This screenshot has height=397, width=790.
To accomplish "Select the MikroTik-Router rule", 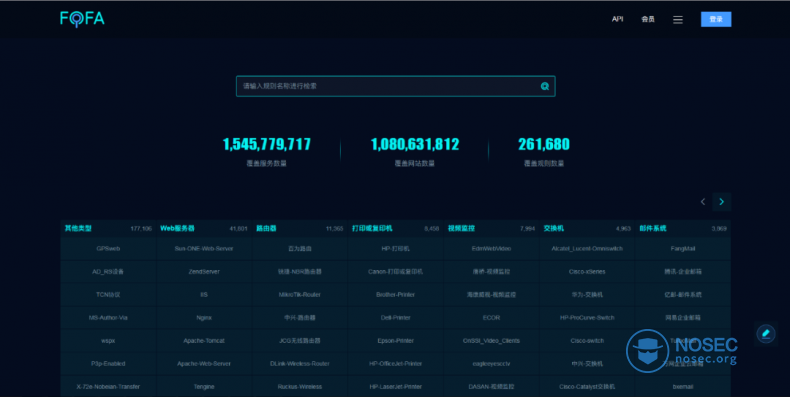I will 300,295.
